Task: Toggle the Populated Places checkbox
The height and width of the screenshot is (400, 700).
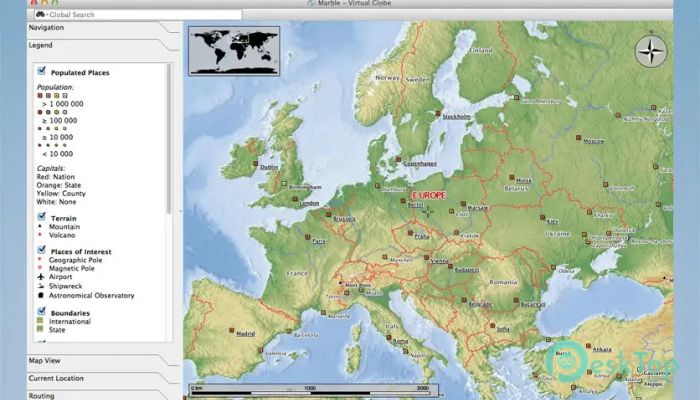Action: (x=42, y=71)
